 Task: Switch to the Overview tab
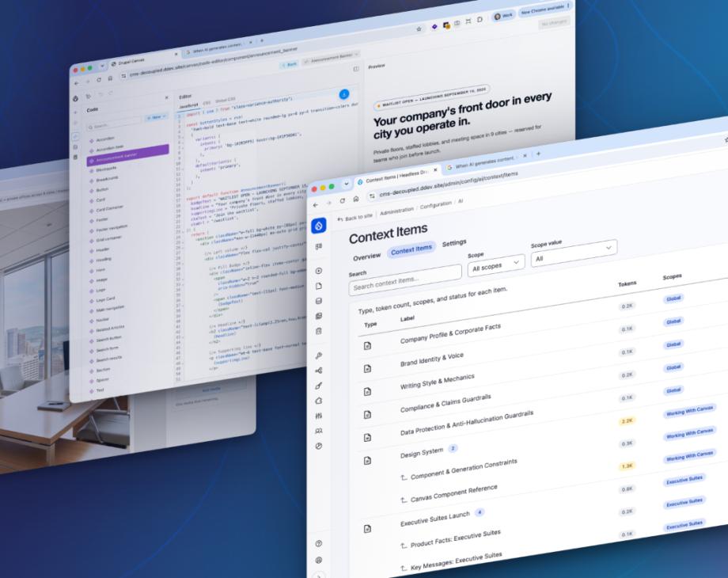(367, 257)
